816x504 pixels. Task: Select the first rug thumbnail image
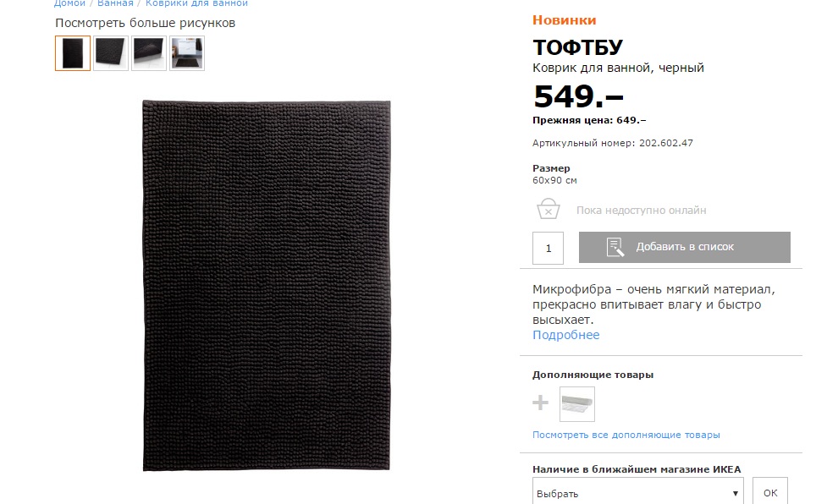click(73, 53)
